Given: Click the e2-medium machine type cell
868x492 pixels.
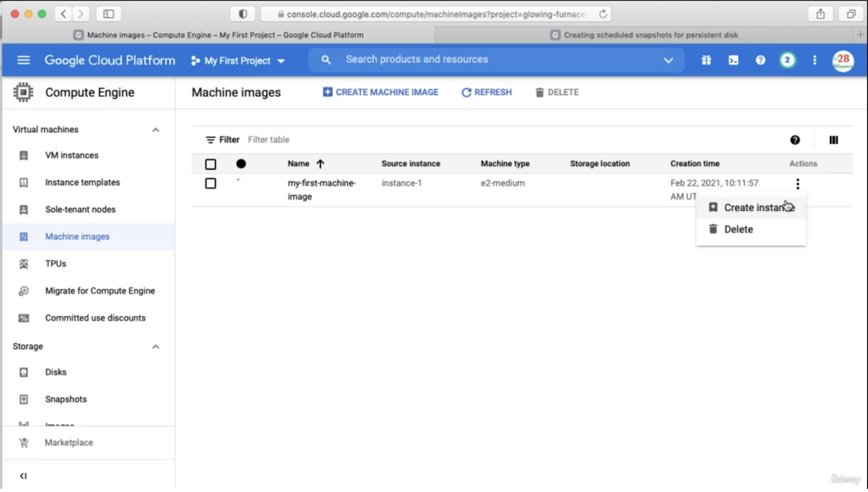Looking at the screenshot, I should (502, 183).
